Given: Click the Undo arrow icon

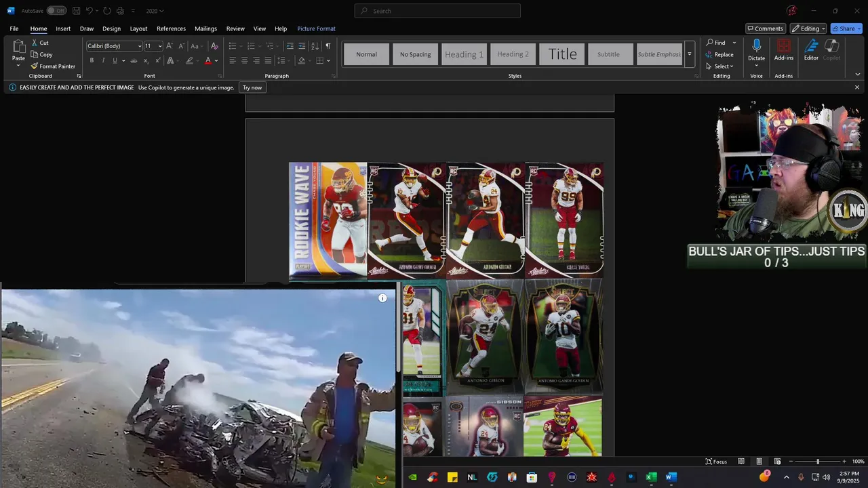Looking at the screenshot, I should pyautogui.click(x=89, y=11).
